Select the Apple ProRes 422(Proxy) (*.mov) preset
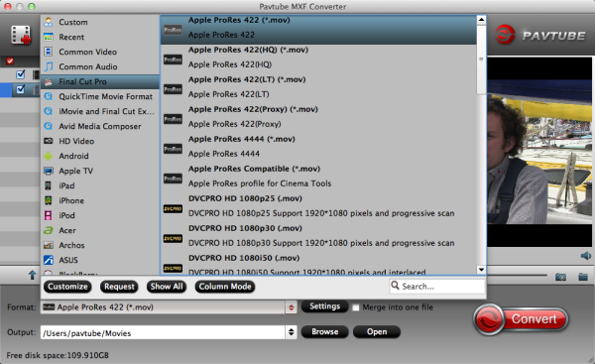Screen dimensions: 595x364 point(318,119)
